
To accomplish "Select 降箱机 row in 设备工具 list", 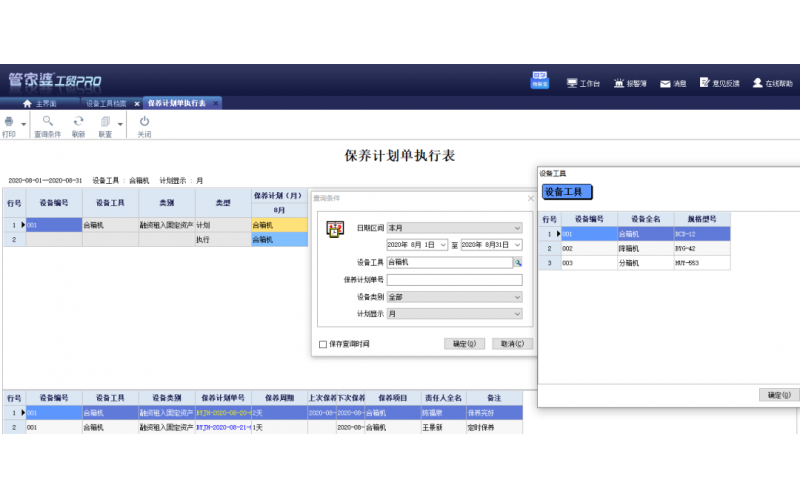I will pos(635,248).
